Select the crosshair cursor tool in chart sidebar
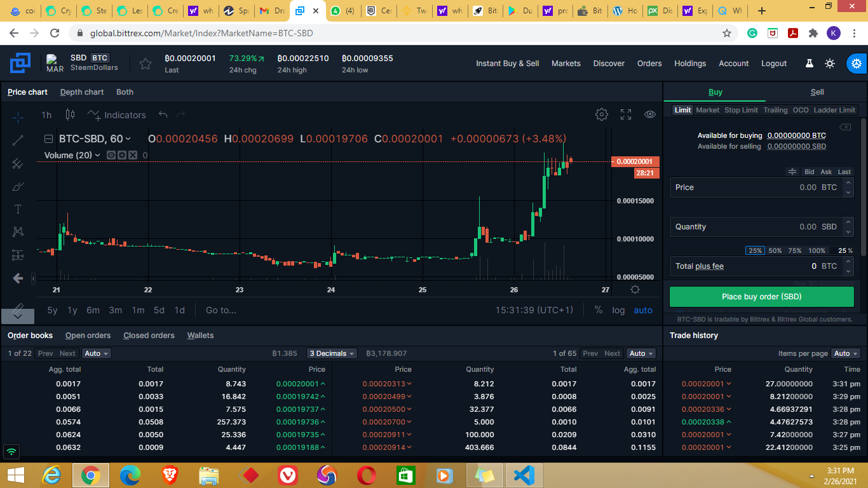The height and width of the screenshot is (488, 868). pos(18,118)
